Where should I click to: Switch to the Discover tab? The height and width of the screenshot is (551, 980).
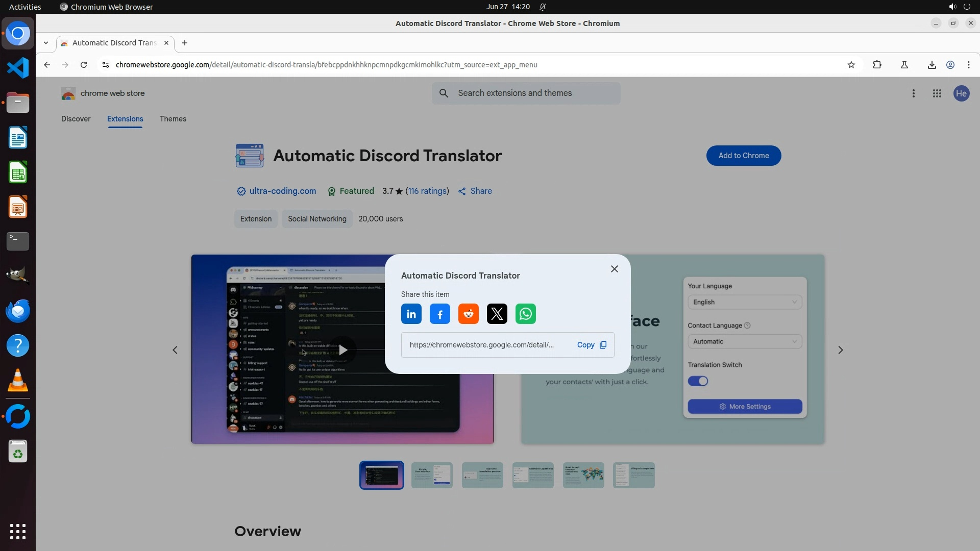click(x=76, y=119)
